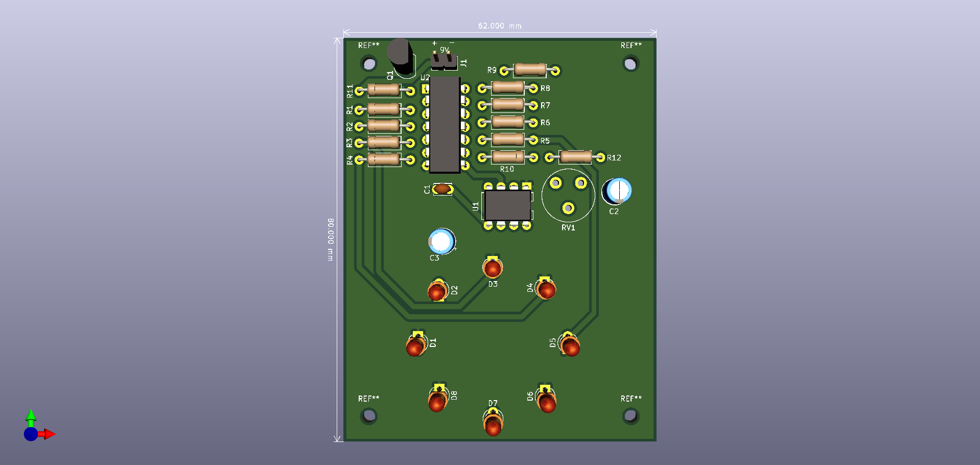
Task: Click the 80.000 mm dimension text
Action: (331, 240)
